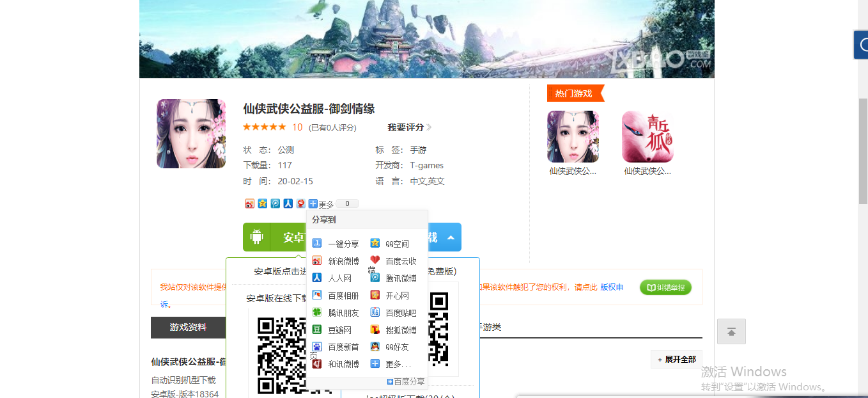Viewport: 868px width, 398px height.
Task: Expand the 更多 share options above popup
Action: coord(321,204)
